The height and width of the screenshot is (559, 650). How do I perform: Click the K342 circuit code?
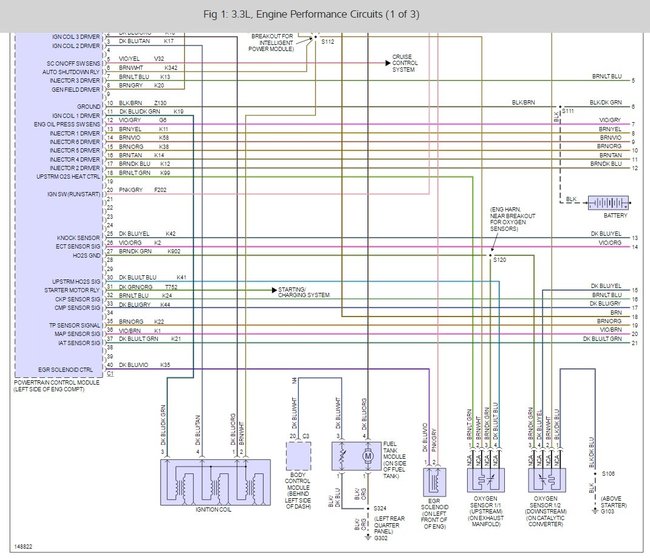[x=171, y=68]
